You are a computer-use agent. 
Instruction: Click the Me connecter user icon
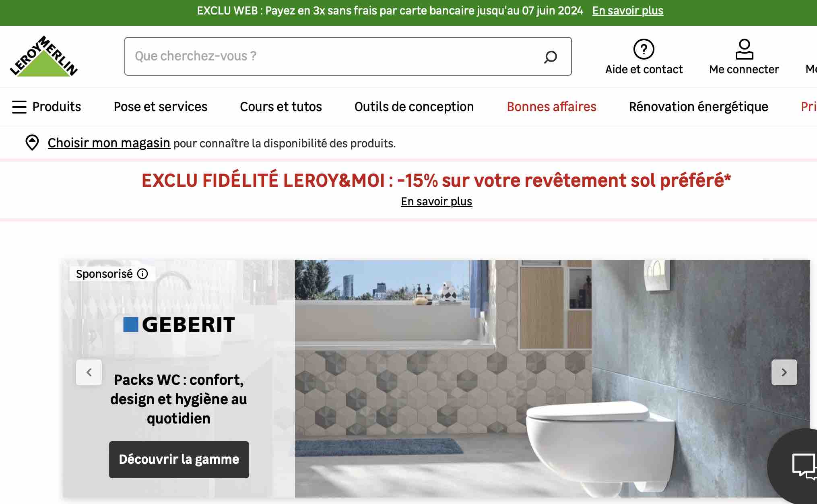744,49
